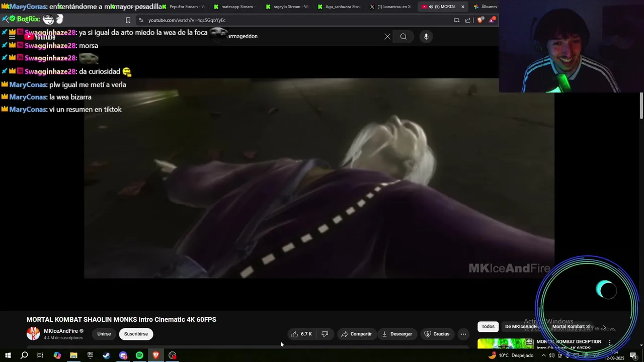The width and height of the screenshot is (644, 362).
Task: Select the video title MORTAL KOMBAT SHAOLIN MONKS
Action: point(121,320)
